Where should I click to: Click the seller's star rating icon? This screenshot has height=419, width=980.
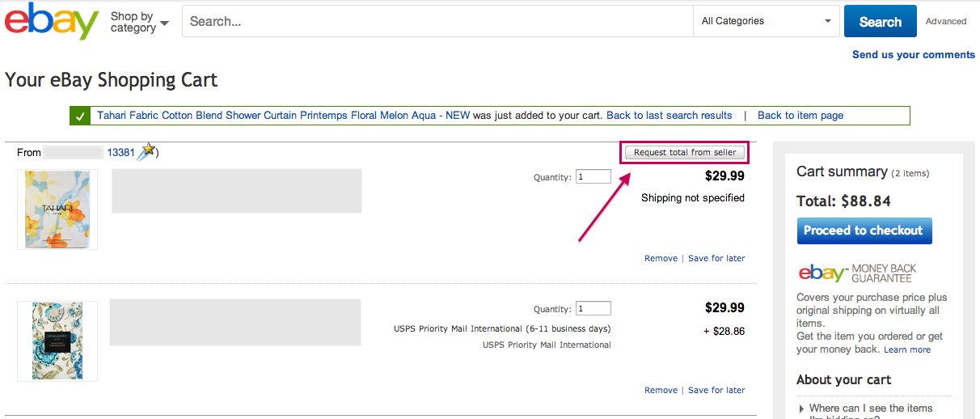[x=146, y=151]
